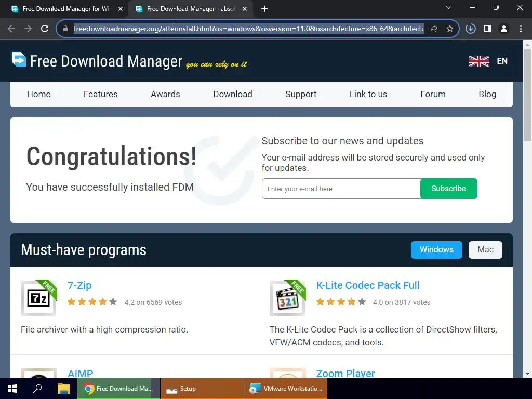Click the page vertical scrollbar thumb
The image size is (532, 399).
pos(527,95)
